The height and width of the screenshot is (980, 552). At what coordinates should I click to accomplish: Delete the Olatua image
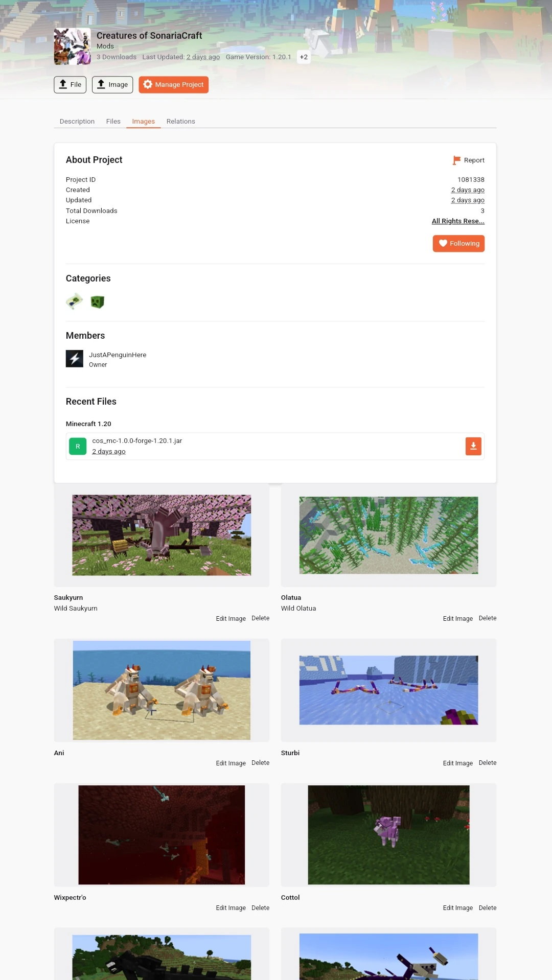coord(488,618)
